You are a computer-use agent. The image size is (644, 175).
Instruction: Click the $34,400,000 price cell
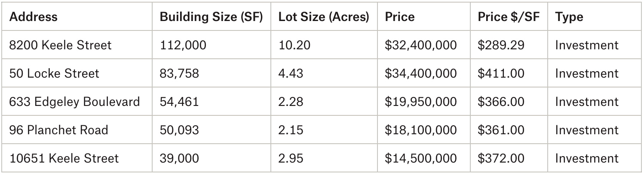click(420, 73)
